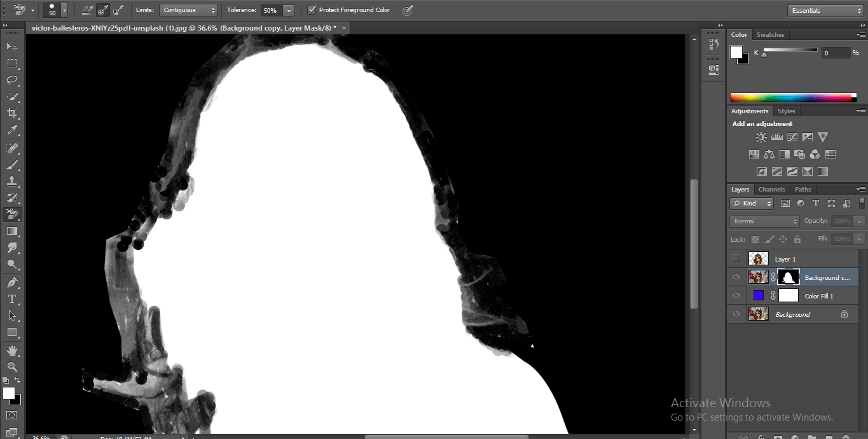The height and width of the screenshot is (439, 868).
Task: Toggle lock image pixels
Action: [769, 239]
